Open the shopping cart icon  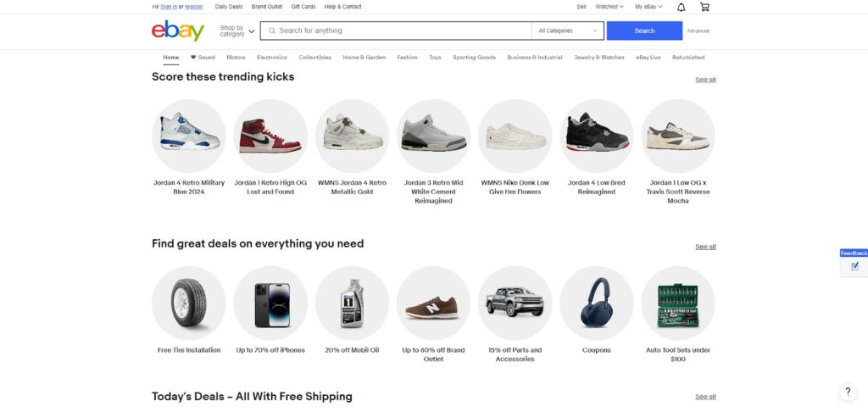pyautogui.click(x=704, y=7)
